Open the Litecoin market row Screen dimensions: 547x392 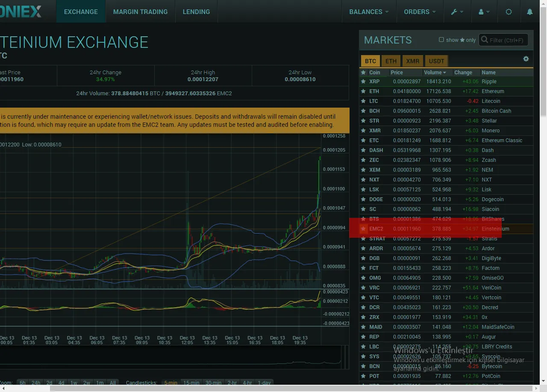click(446, 101)
